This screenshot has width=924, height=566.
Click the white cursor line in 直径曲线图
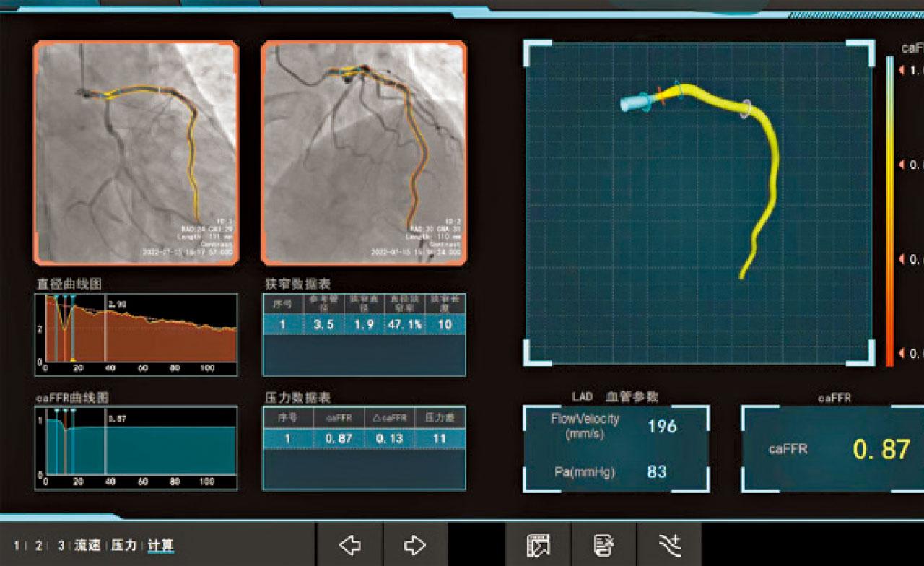point(105,339)
